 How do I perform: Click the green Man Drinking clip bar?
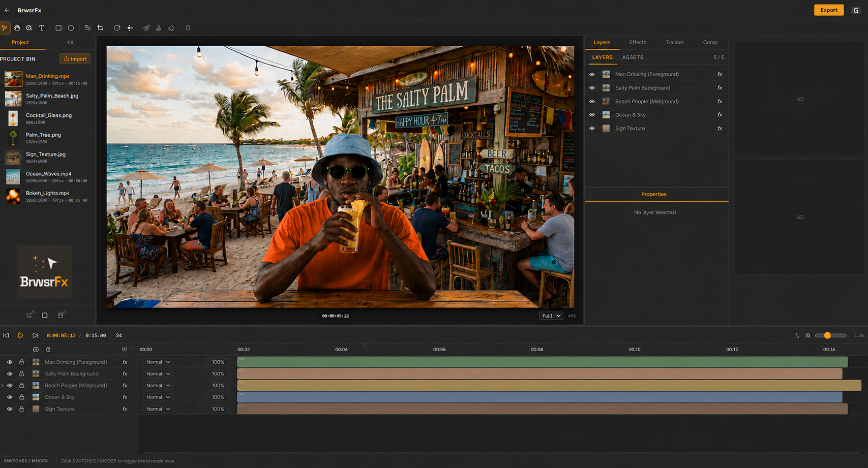click(x=542, y=362)
